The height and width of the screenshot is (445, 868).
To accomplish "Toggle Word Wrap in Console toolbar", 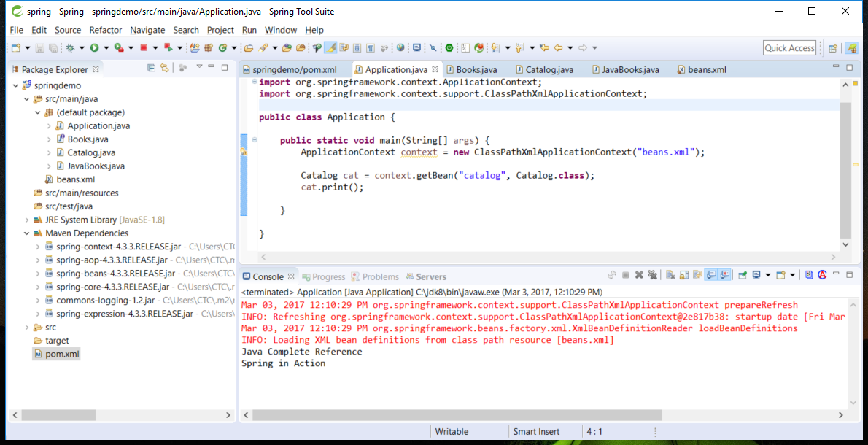I will pos(697,275).
